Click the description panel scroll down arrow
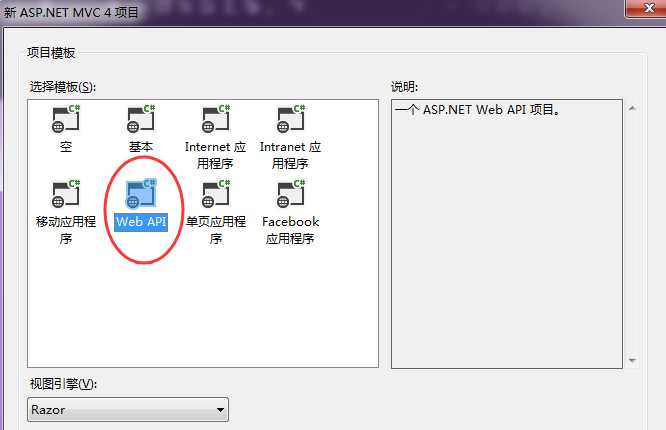Image resolution: width=666 pixels, height=430 pixels. pyautogui.click(x=632, y=360)
